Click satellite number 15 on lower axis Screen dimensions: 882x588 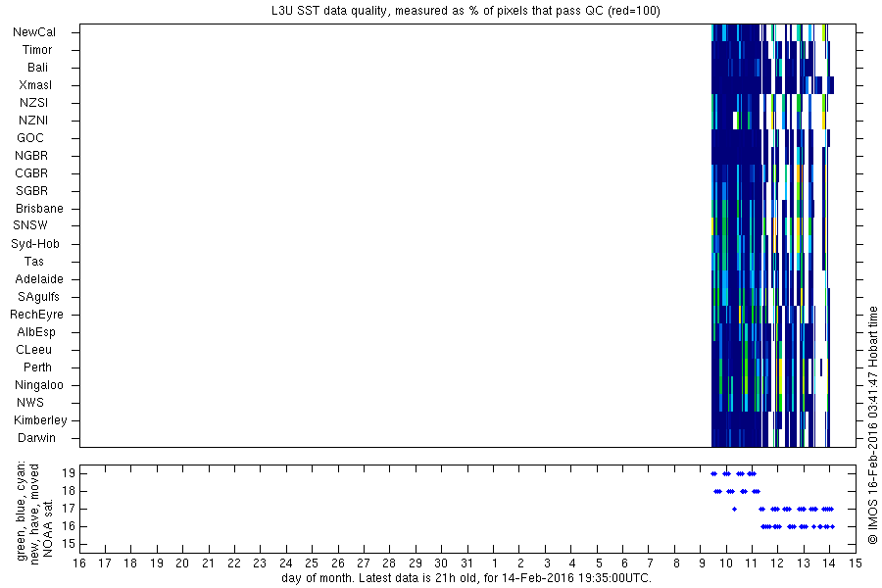[69, 544]
